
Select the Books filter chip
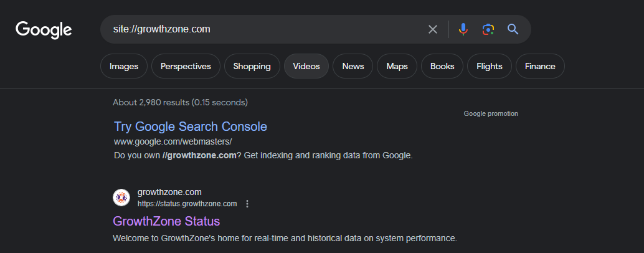[x=442, y=66]
